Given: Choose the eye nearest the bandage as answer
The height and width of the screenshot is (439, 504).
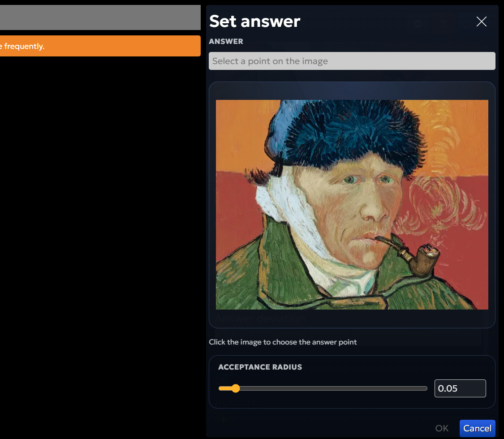Looking at the screenshot, I should (x=350, y=180).
